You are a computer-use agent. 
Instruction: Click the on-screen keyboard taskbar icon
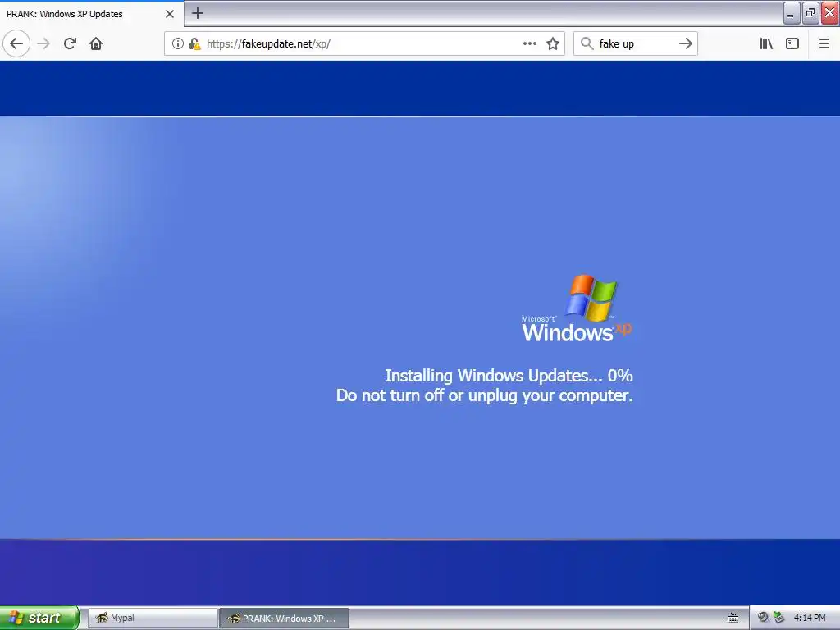(x=733, y=619)
